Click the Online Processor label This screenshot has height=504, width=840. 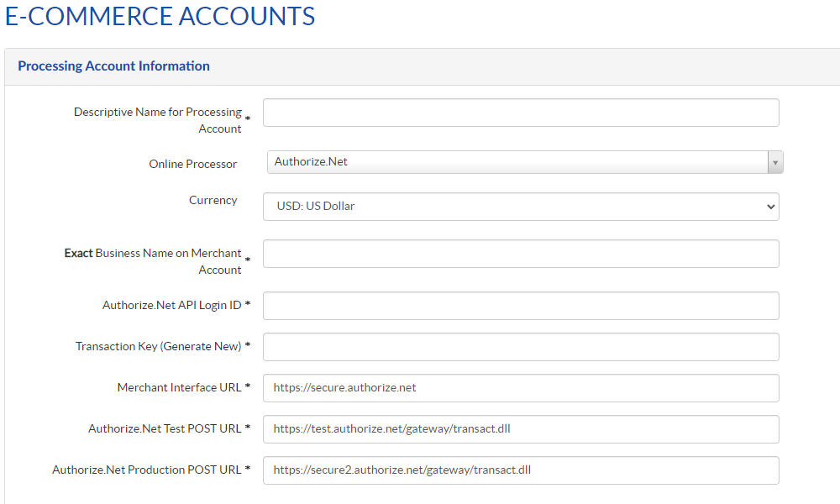[193, 164]
